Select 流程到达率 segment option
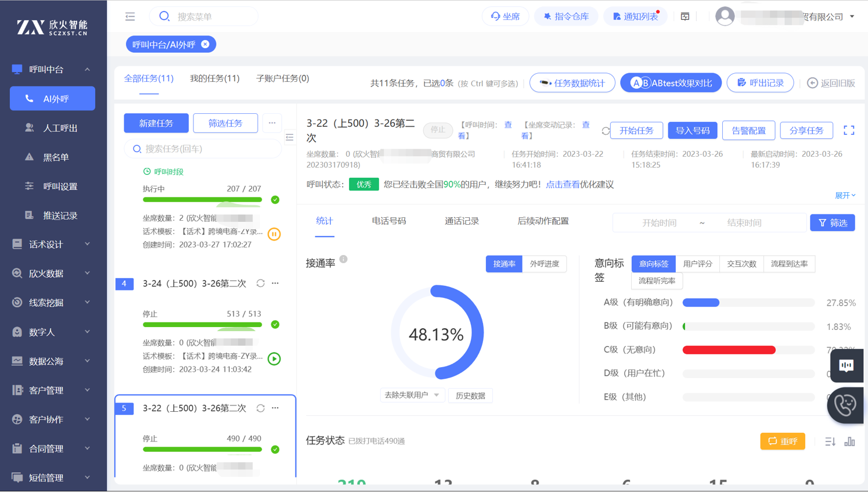The height and width of the screenshot is (492, 868). [x=789, y=264]
